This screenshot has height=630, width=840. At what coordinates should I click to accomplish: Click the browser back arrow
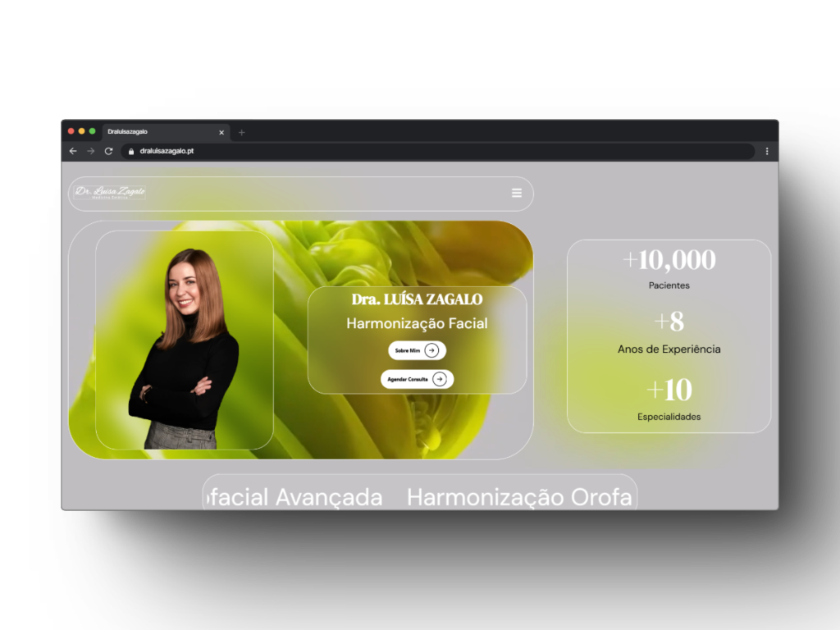point(73,151)
